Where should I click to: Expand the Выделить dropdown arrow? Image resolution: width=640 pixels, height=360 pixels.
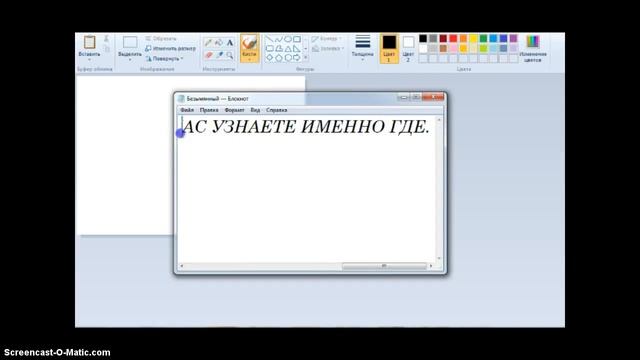pyautogui.click(x=130, y=60)
